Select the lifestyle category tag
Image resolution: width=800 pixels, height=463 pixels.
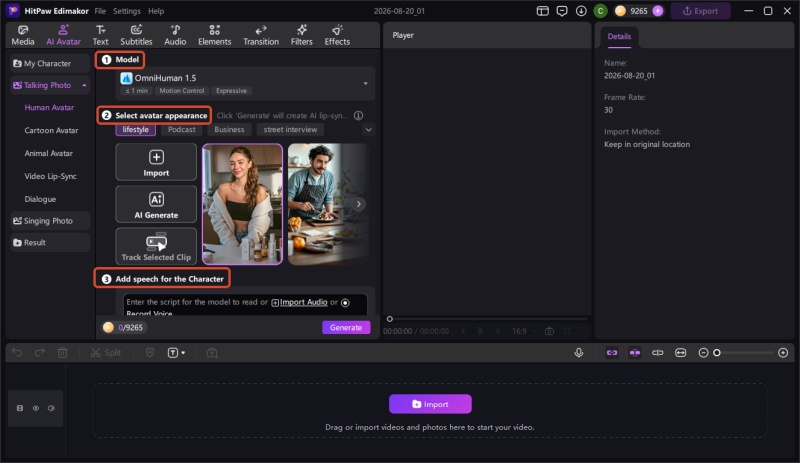[x=135, y=130]
